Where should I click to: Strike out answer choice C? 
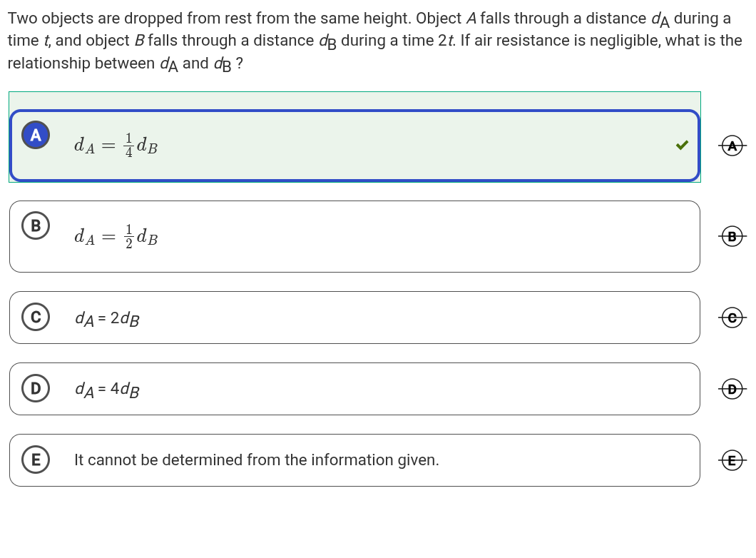click(x=732, y=318)
